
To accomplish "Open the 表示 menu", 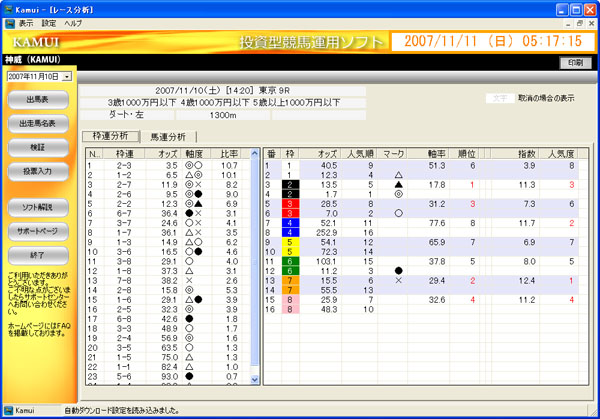I will click(27, 21).
